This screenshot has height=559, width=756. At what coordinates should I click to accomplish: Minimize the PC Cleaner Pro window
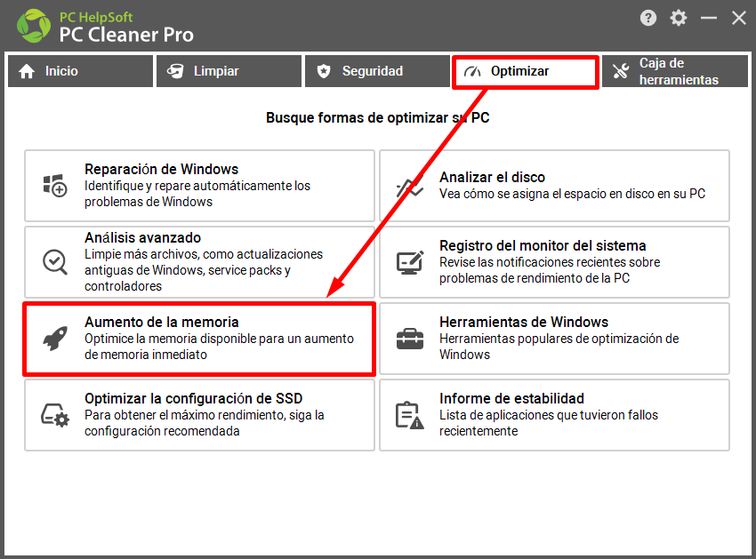tap(709, 19)
